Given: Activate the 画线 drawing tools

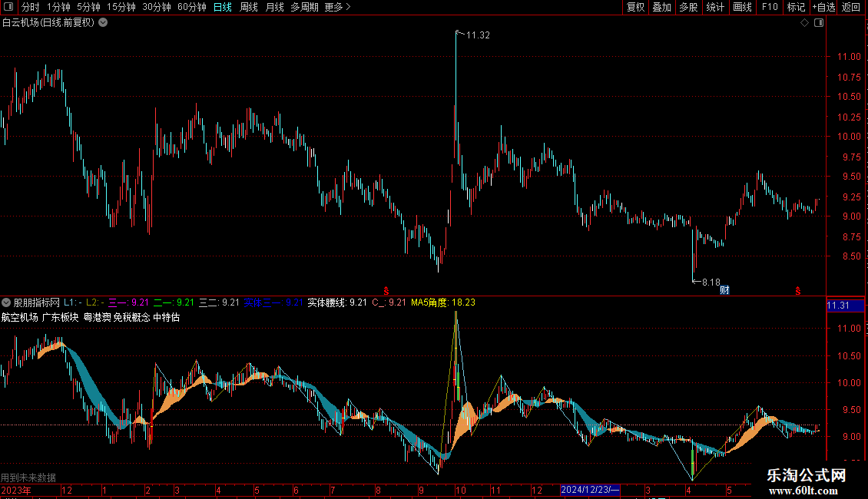Looking at the screenshot, I should (x=742, y=7).
